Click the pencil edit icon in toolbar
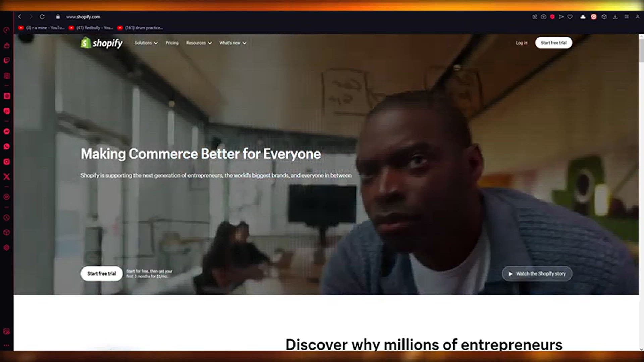Image resolution: width=644 pixels, height=362 pixels. point(535,17)
